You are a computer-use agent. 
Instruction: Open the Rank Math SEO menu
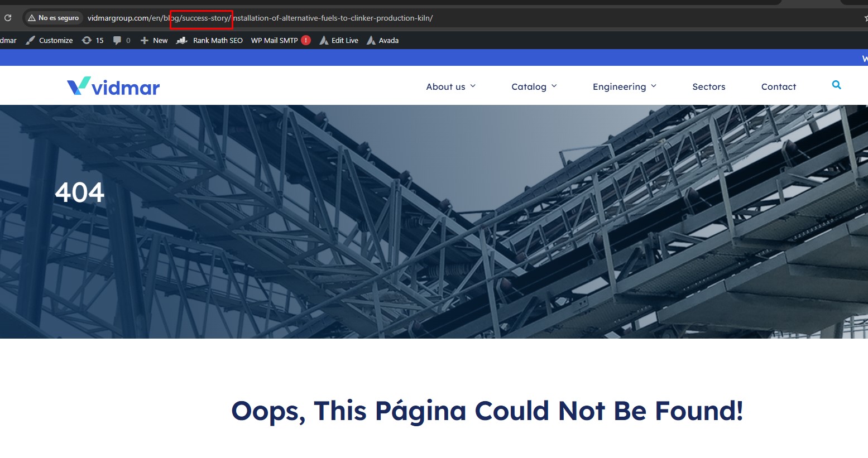pos(218,40)
